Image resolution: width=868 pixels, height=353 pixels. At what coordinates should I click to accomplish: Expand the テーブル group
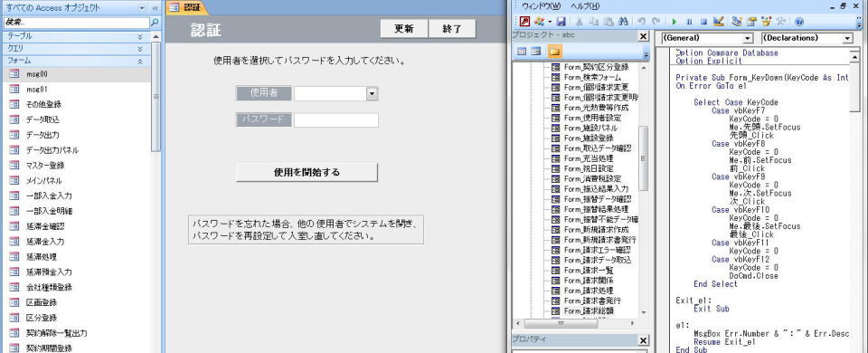(x=76, y=36)
